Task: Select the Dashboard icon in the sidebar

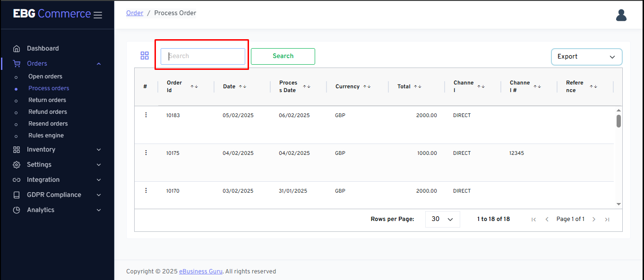Action: 16,48
